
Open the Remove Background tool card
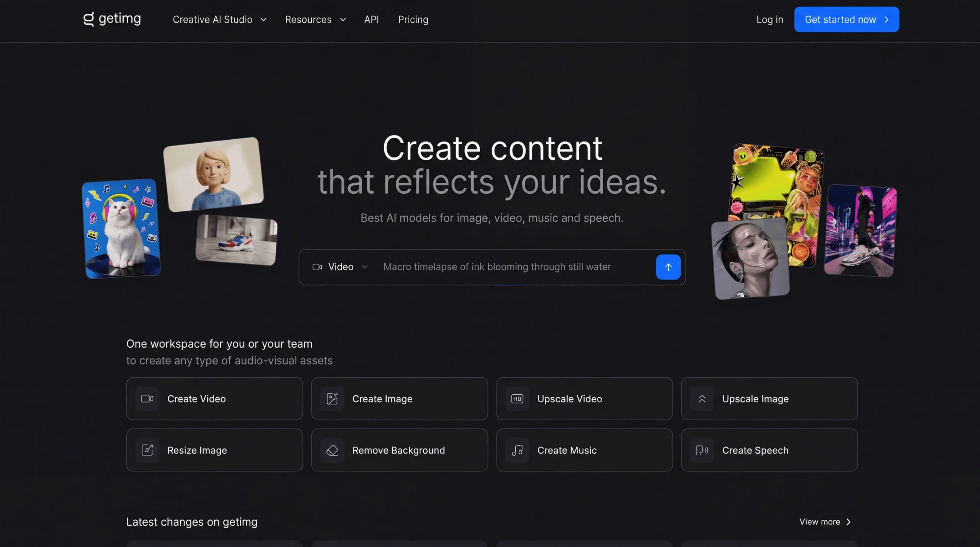pos(399,450)
